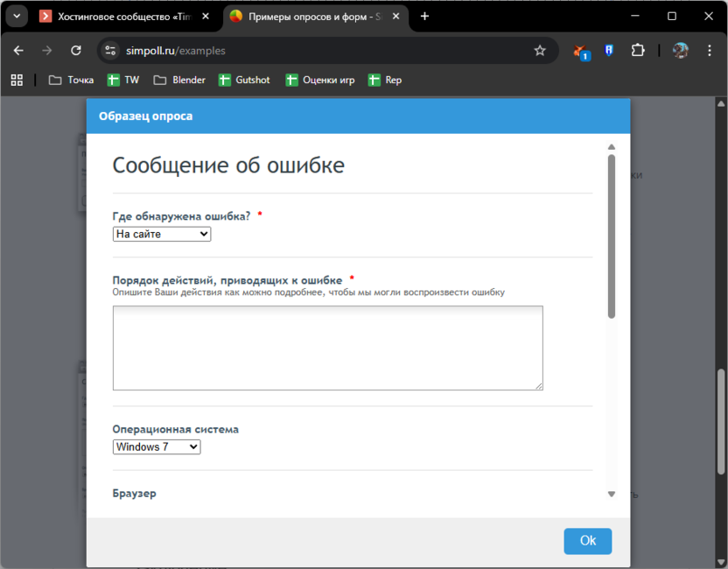Open the Chrome three-dot menu
This screenshot has height=569, width=728.
coord(710,51)
